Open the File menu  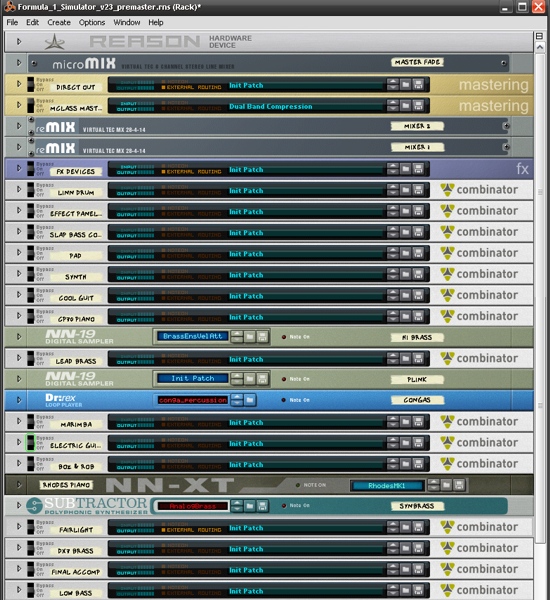point(12,22)
